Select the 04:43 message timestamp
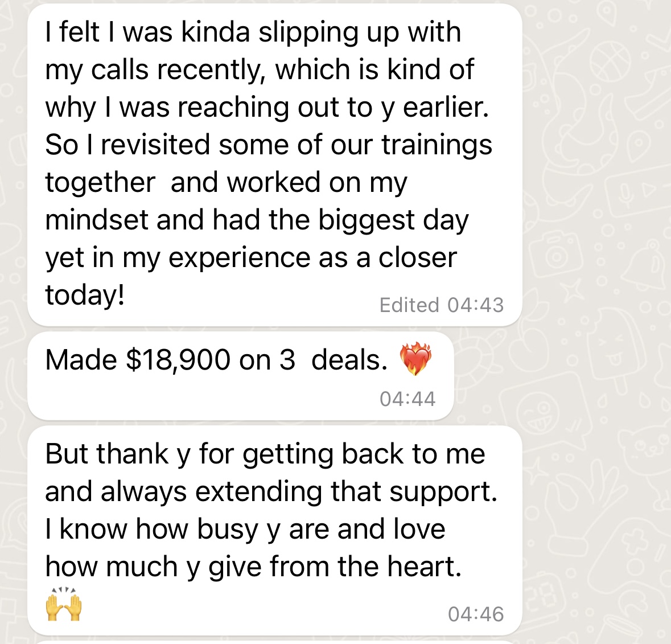The width and height of the screenshot is (671, 644). (475, 305)
